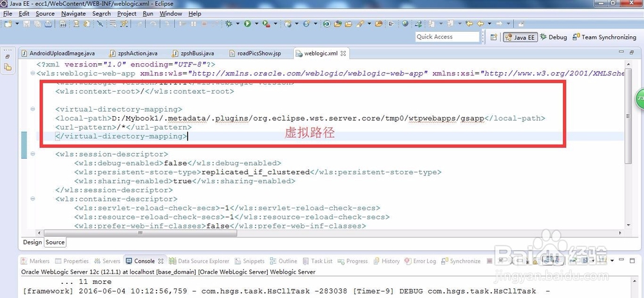644x298 pixels.
Task: Switch to zpshAction.java tab
Action: pyautogui.click(x=134, y=54)
